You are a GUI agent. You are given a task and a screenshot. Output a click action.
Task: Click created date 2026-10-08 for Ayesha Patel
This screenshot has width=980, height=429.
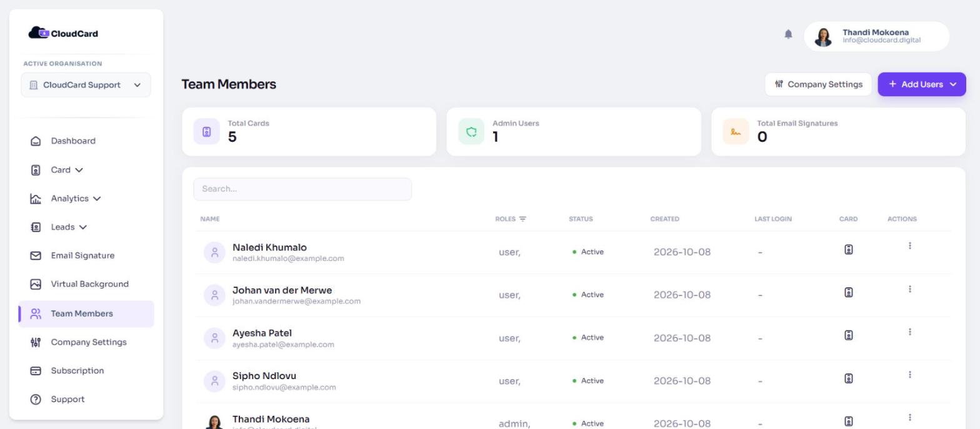682,338
